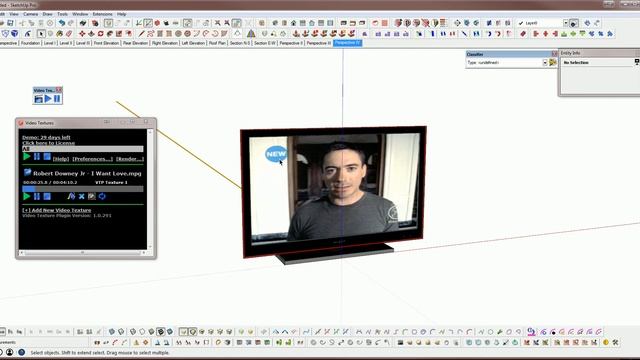640x360 pixels.
Task: Click '[+] Add New Video Texture' link
Action: [57, 210]
